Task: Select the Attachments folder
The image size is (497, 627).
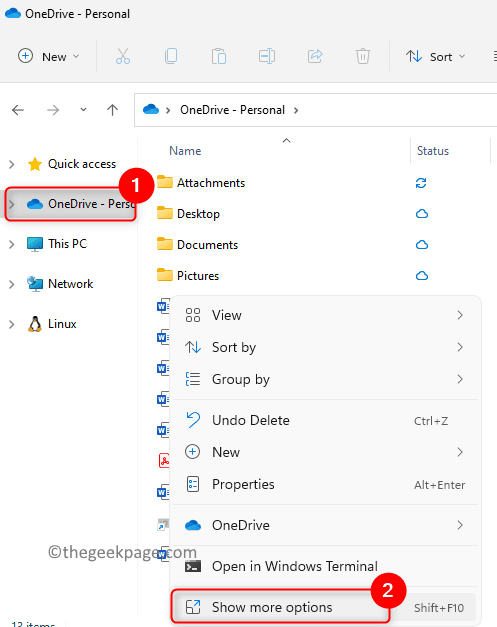Action: click(x=201, y=183)
